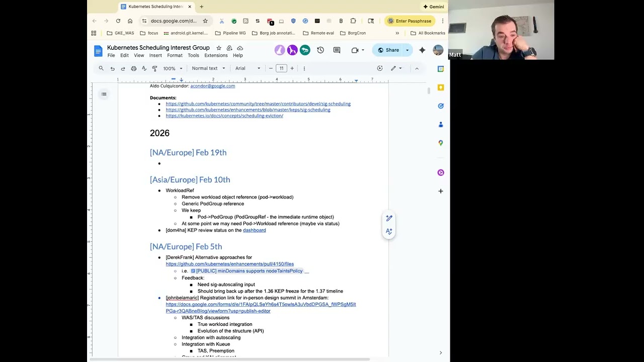Open version history clock icon
The height and width of the screenshot is (362, 644).
click(x=320, y=50)
